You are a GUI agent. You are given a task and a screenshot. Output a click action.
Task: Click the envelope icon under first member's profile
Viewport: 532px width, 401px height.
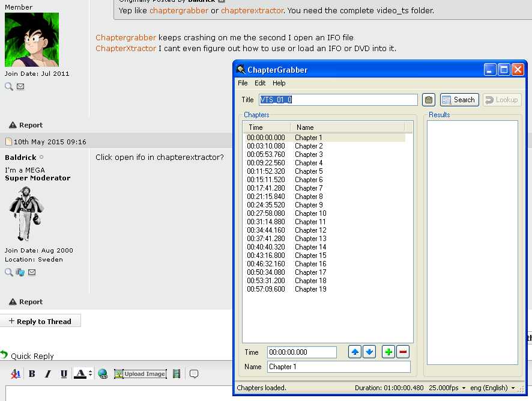click(x=20, y=87)
